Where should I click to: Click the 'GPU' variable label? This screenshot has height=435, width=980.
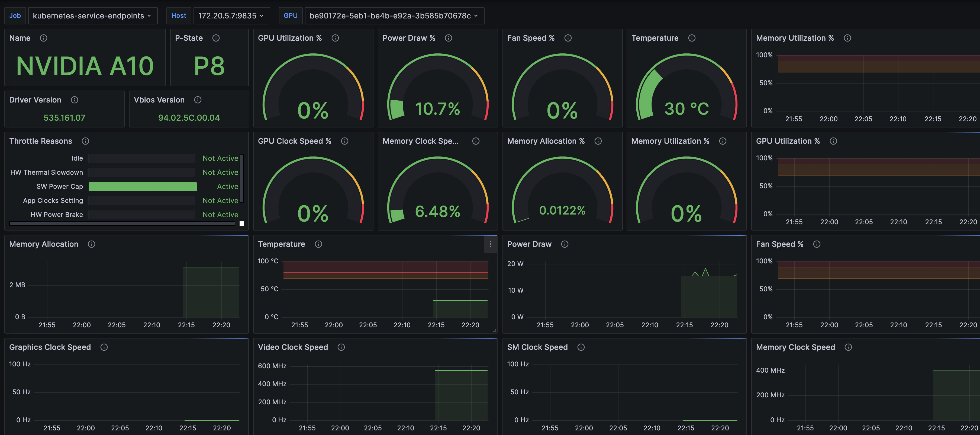(290, 16)
